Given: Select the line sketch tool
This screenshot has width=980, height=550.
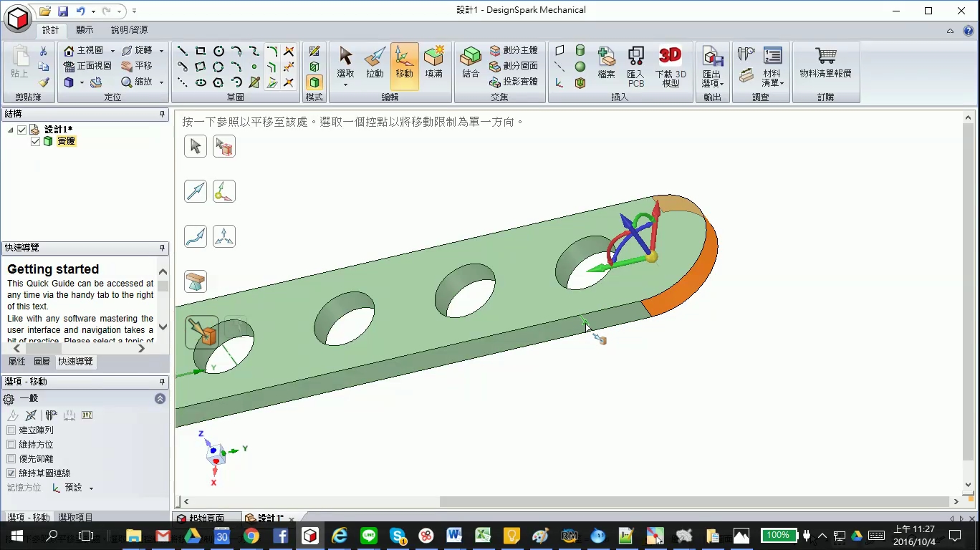Looking at the screenshot, I should 183,51.
